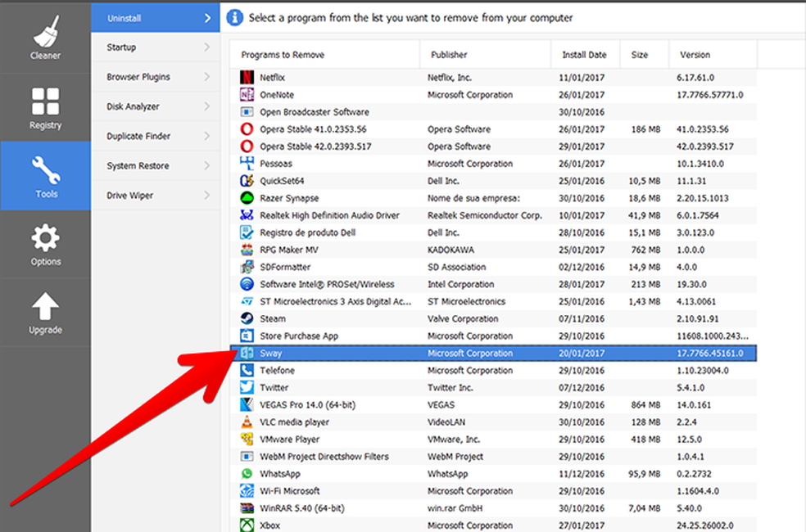Viewport: 806px width, 532px height.
Task: Select the Tools wrench icon
Action: [x=46, y=170]
